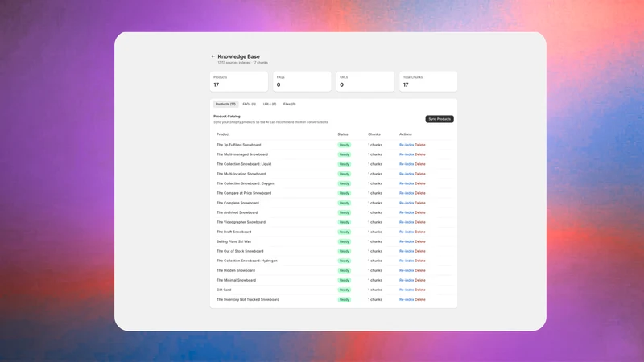Delete The Compare at Price Snowboard
The height and width of the screenshot is (362, 644).
point(420,193)
